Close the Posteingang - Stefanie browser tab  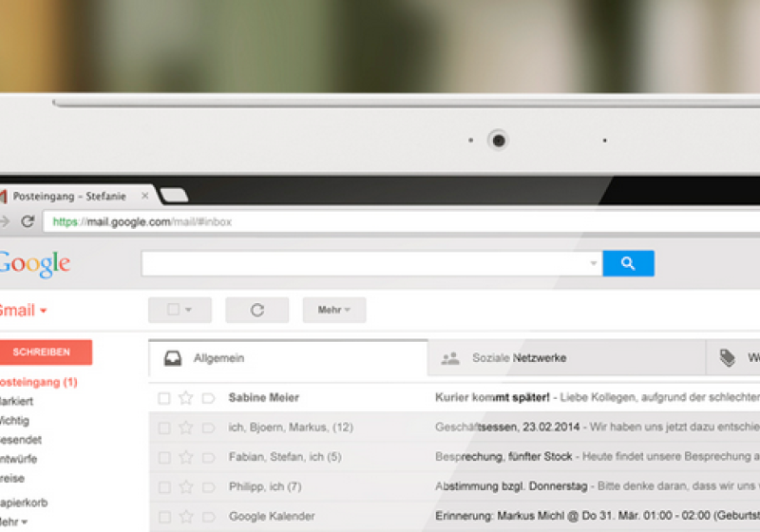pyautogui.click(x=145, y=196)
